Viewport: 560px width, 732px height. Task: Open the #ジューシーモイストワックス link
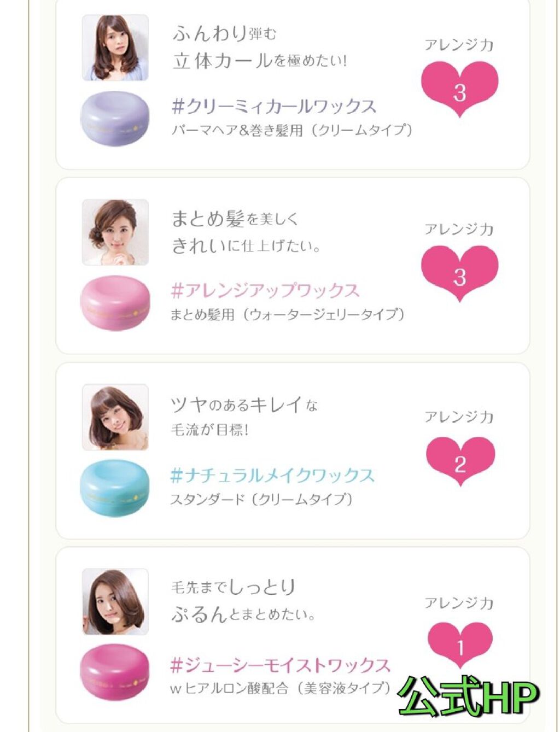click(x=280, y=665)
